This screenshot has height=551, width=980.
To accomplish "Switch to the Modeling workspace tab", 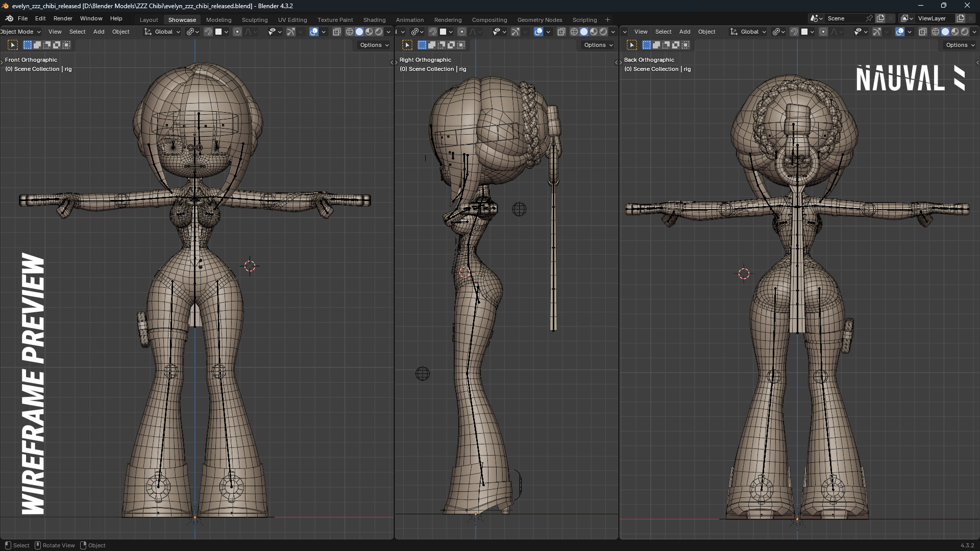I will 218,20.
